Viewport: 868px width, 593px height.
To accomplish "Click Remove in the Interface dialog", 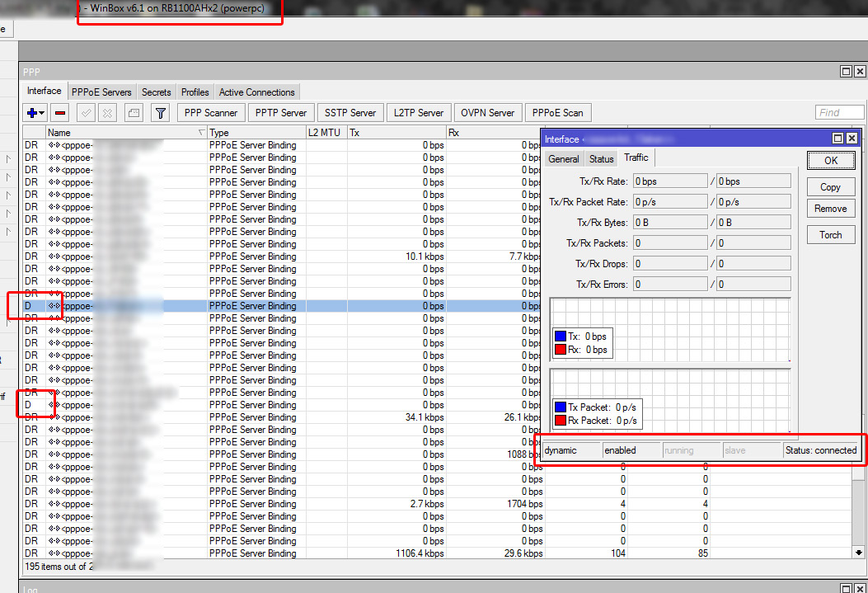I will (x=831, y=209).
